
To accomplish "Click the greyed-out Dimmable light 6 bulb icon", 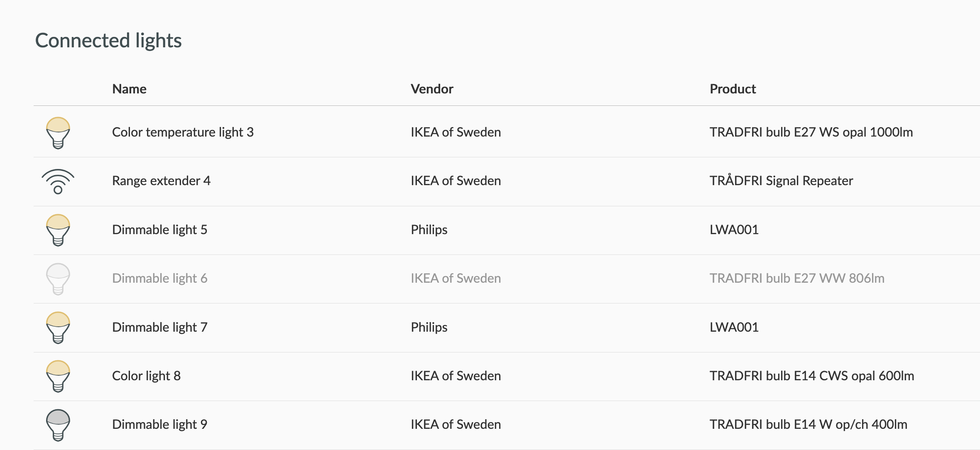I will point(58,279).
